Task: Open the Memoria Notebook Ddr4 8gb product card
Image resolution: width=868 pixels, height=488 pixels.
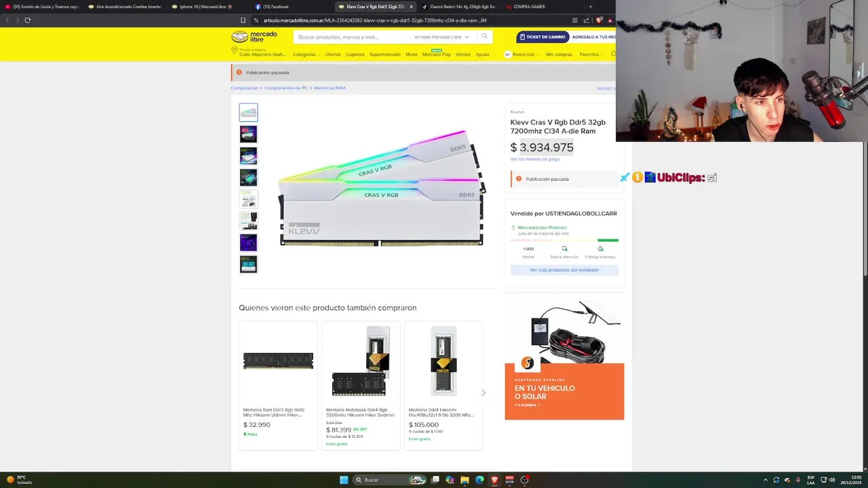Action: click(x=361, y=385)
